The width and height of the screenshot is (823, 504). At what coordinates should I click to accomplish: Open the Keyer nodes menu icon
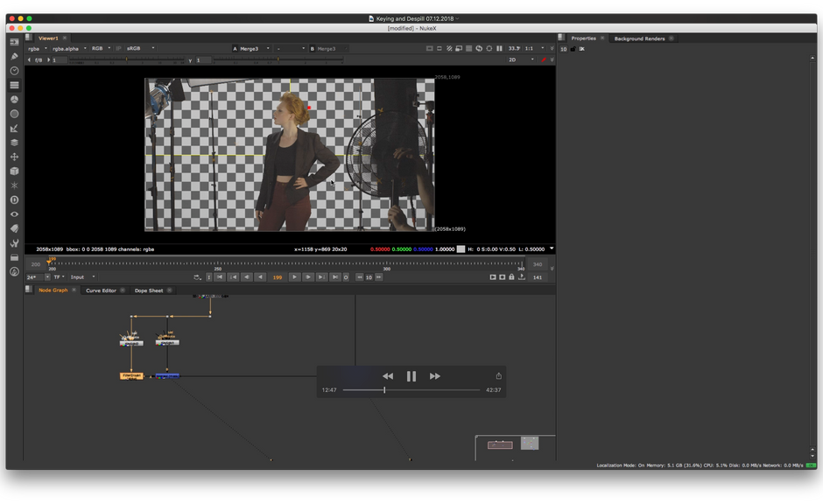14,128
